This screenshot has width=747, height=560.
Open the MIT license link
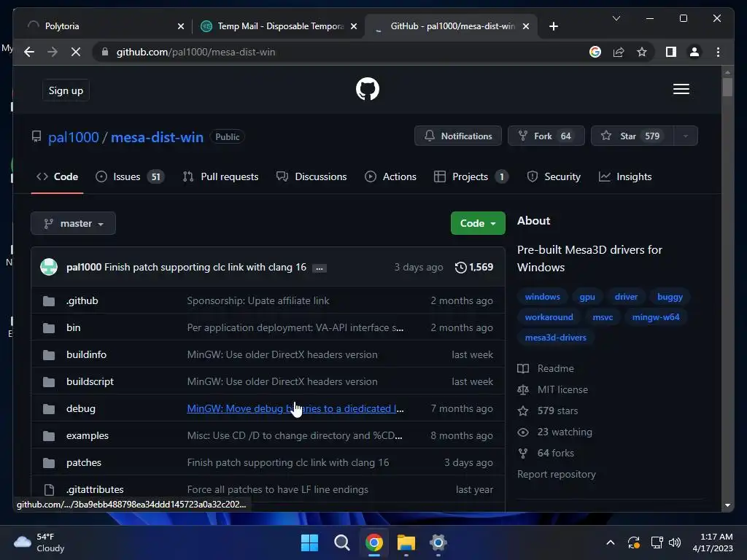[553, 389]
